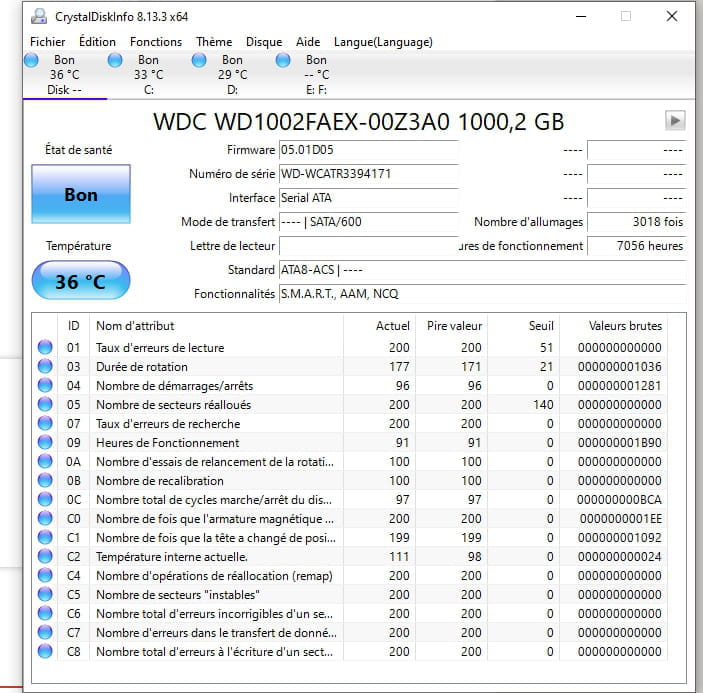The height and width of the screenshot is (693, 703).
Task: Select the Nombre de secteurs "instables" row
Action: 350,595
